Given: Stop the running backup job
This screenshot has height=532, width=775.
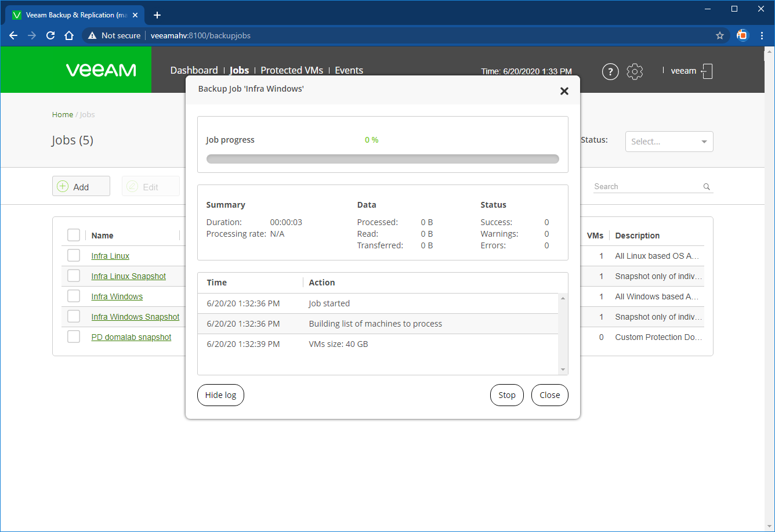Looking at the screenshot, I should [506, 395].
